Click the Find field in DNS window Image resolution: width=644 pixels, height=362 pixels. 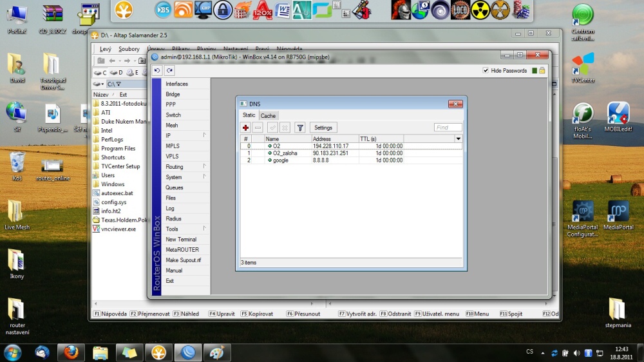[x=448, y=128]
